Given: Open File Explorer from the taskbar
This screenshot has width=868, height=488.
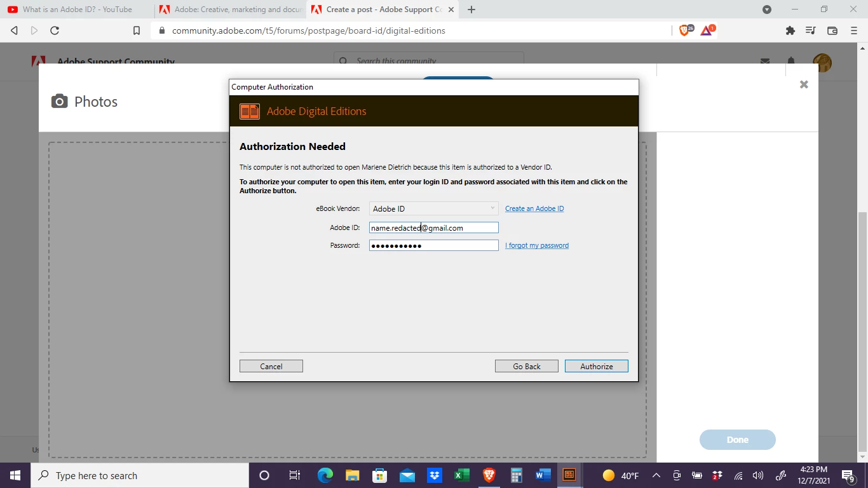Looking at the screenshot, I should tap(353, 475).
